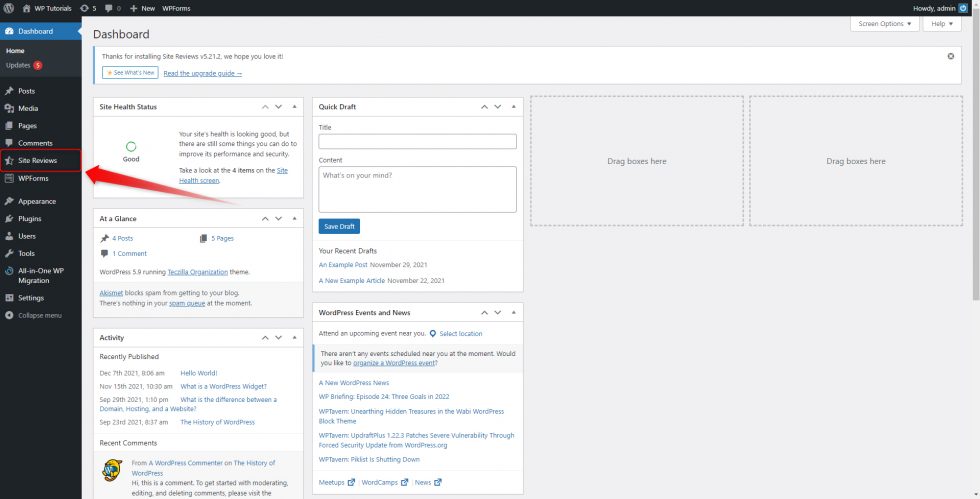Click the Posts pin icon in sidebar
Screen dimensions: 980x499
pyautogui.click(x=9, y=91)
